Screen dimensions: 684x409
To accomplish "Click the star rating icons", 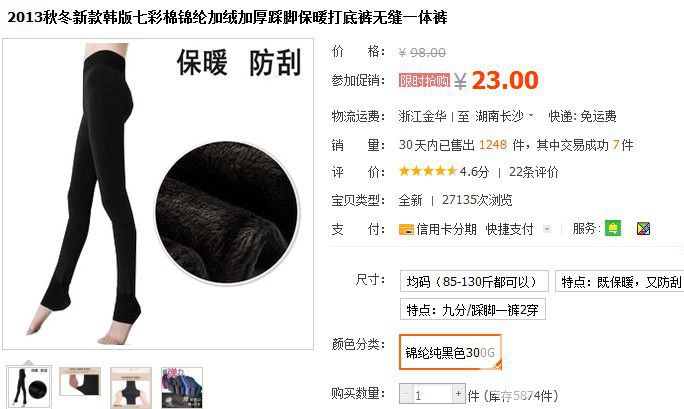I will [428, 171].
